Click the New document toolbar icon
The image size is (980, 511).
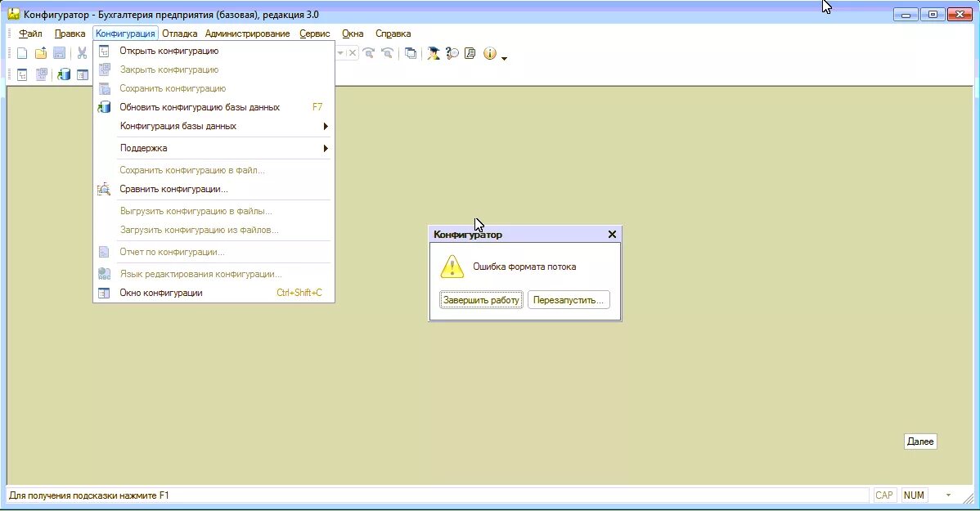click(22, 54)
